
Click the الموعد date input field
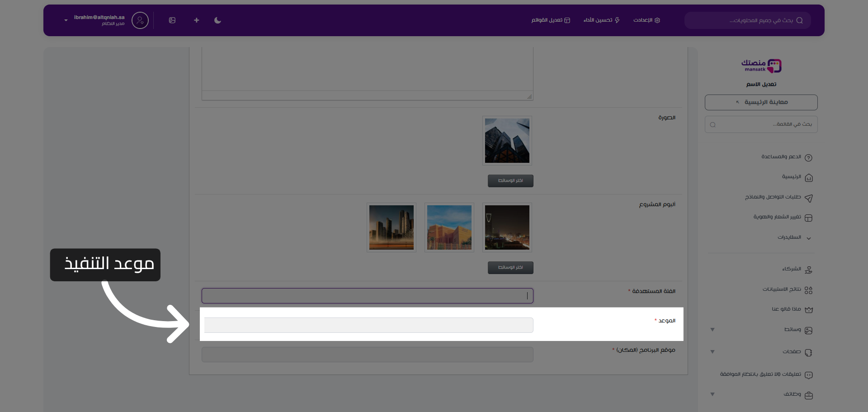pyautogui.click(x=368, y=325)
